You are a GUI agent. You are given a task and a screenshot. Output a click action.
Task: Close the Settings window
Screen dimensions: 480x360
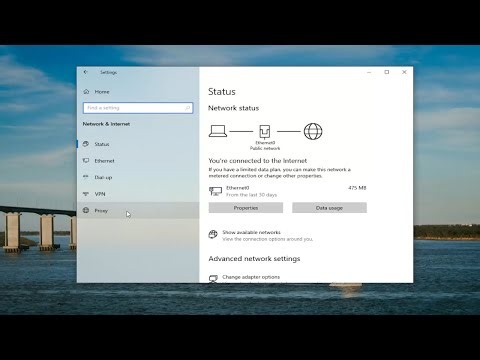coord(404,72)
